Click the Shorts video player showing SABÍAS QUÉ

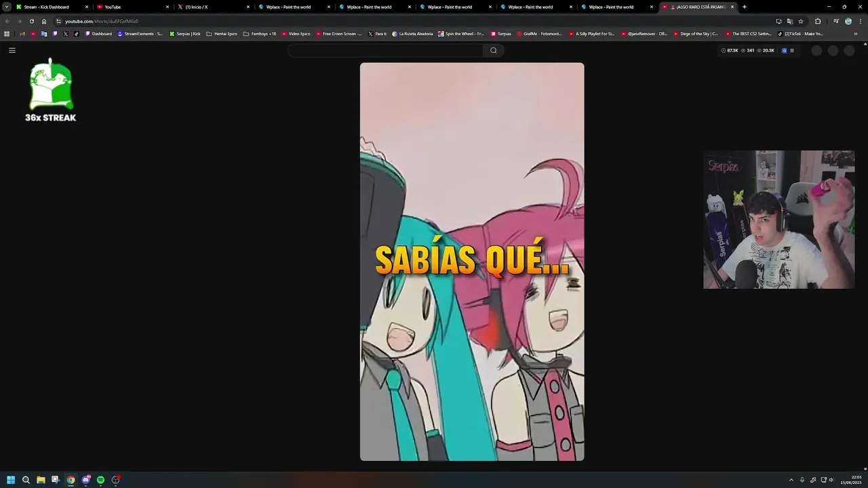click(472, 262)
